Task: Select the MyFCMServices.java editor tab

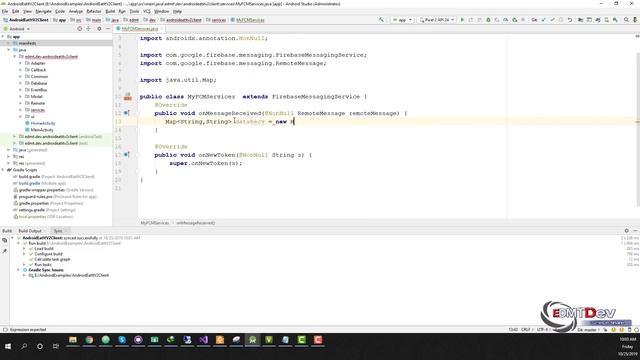Action: [x=140, y=29]
